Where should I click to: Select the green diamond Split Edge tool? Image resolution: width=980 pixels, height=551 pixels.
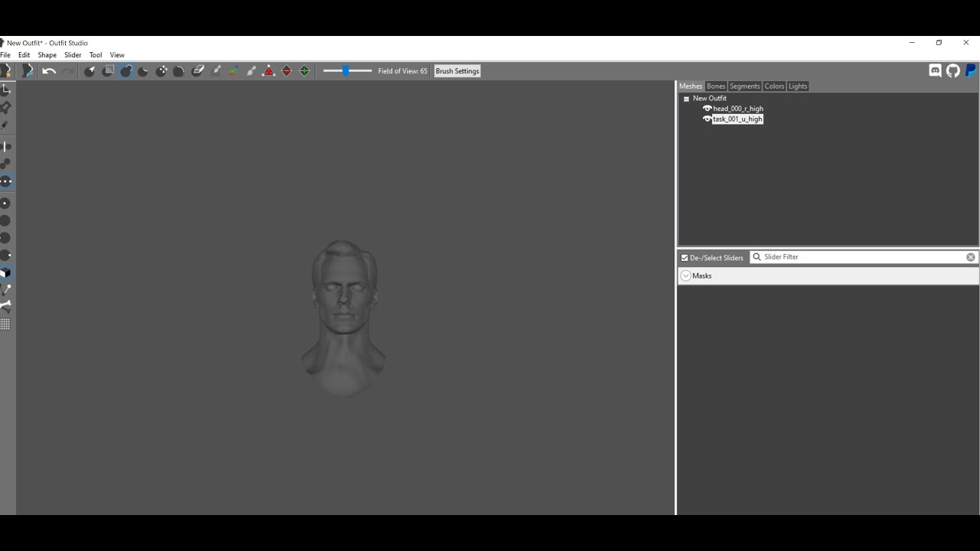(305, 71)
